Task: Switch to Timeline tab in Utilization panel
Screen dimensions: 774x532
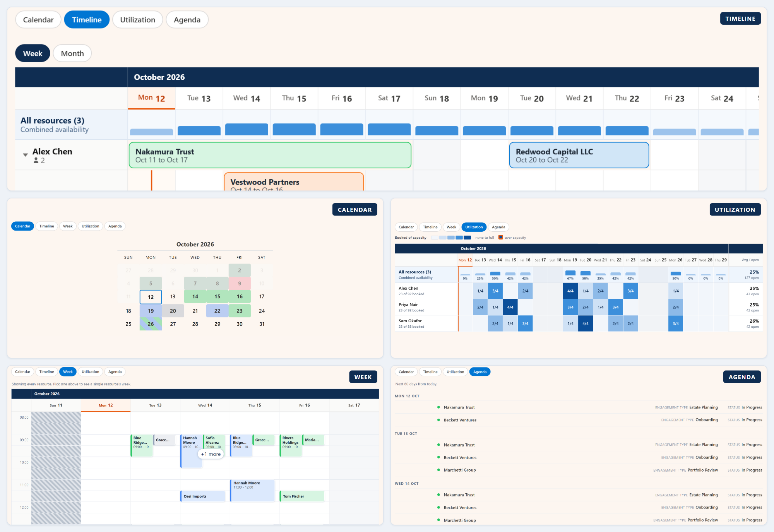Action: pyautogui.click(x=430, y=227)
